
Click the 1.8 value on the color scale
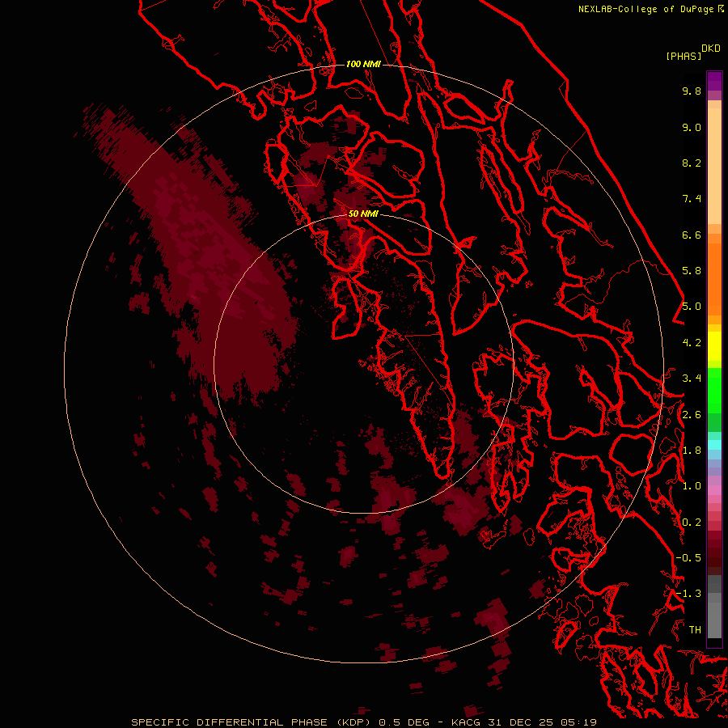tap(692, 451)
